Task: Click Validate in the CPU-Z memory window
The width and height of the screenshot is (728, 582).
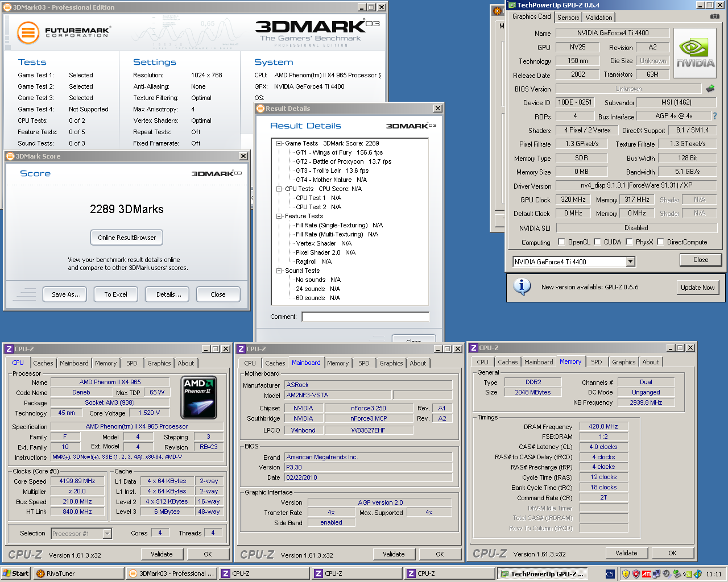Action: tap(626, 553)
